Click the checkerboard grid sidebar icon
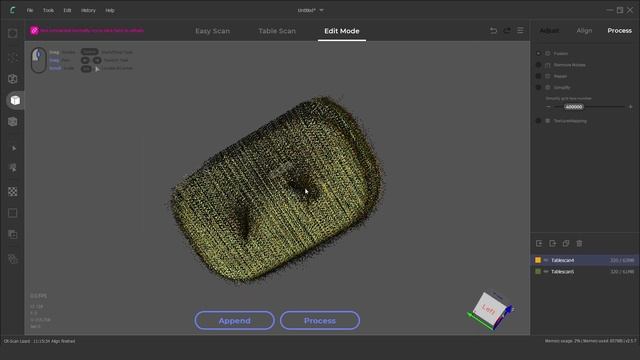This screenshot has height=360, width=640. [13, 192]
